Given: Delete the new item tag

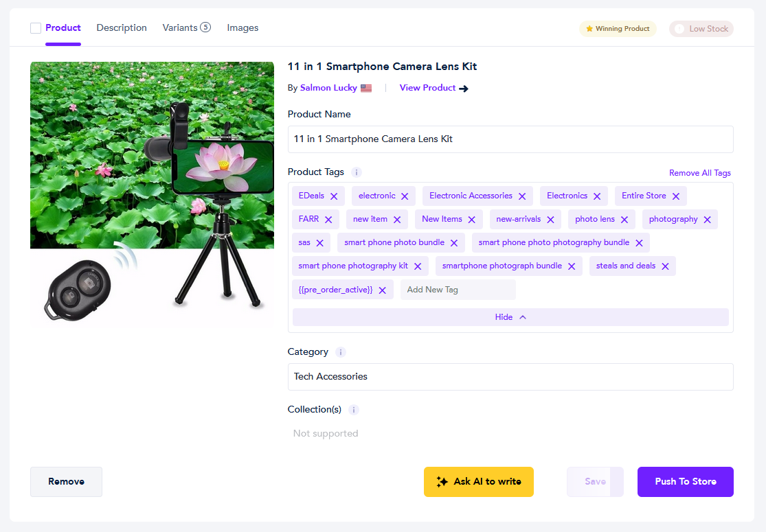Looking at the screenshot, I should [x=396, y=220].
